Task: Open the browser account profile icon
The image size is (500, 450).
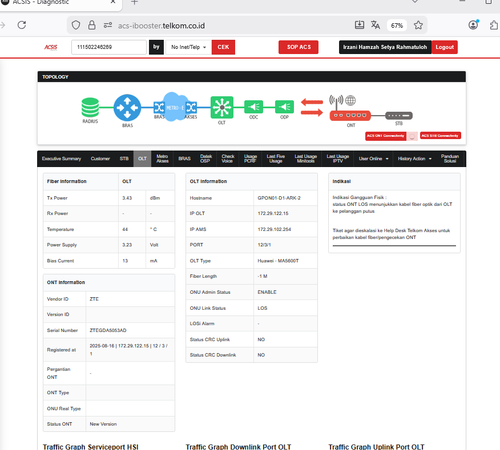Action: click(473, 25)
